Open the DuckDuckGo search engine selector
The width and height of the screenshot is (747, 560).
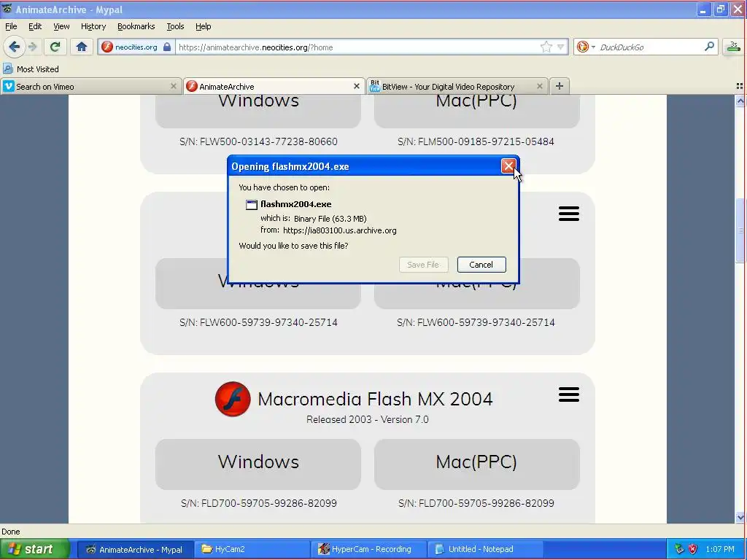[586, 47]
